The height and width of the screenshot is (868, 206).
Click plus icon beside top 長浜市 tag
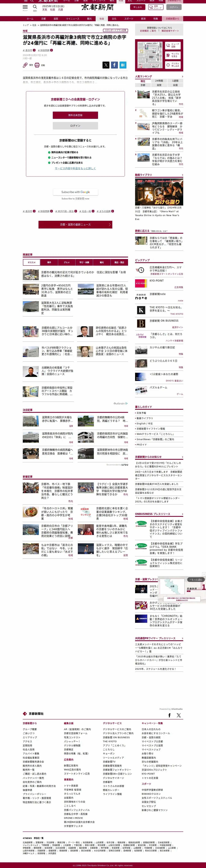[34, 50]
